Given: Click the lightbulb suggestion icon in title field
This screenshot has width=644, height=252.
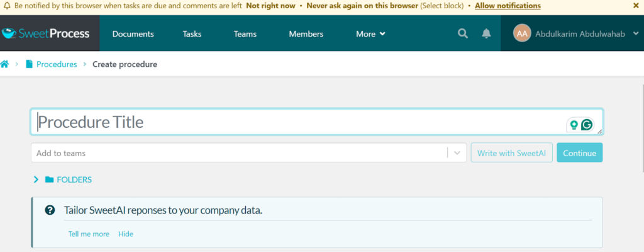Looking at the screenshot, I should pos(574,125).
